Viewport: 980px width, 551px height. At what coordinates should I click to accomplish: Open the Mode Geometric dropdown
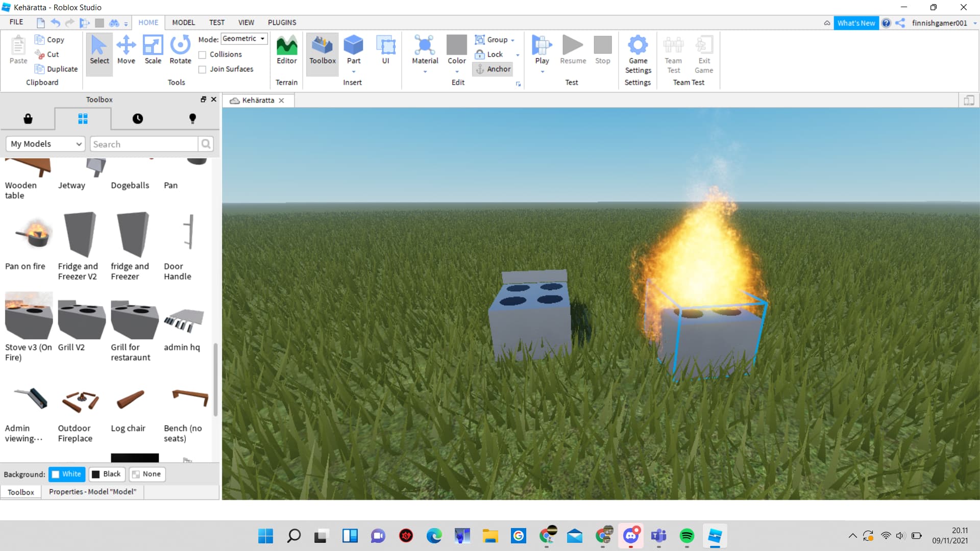pos(244,39)
